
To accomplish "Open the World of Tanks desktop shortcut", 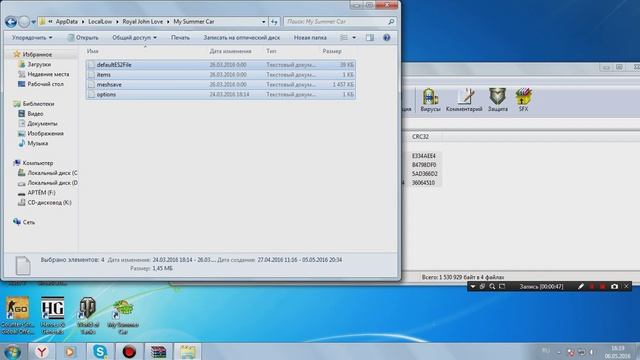I will tap(88, 315).
